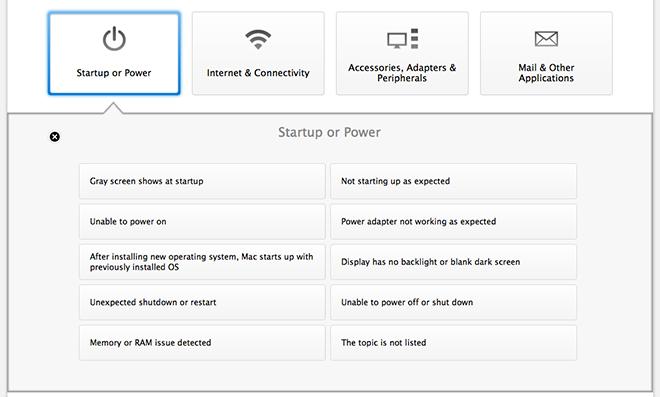The height and width of the screenshot is (397, 660).
Task: Open Mail & Other Applications category
Action: 546,53
